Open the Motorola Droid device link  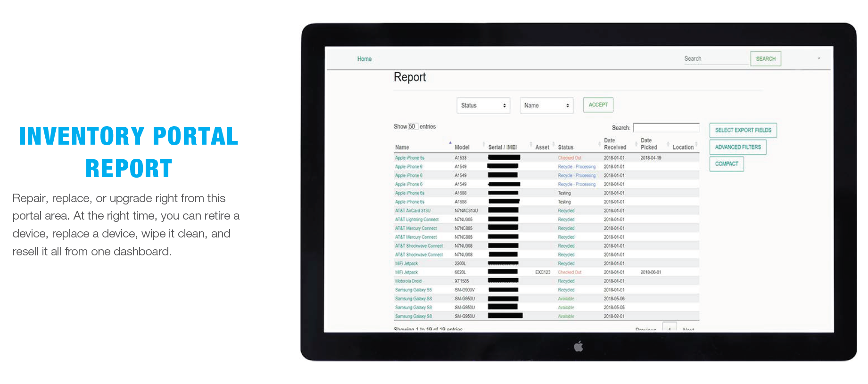tap(408, 281)
